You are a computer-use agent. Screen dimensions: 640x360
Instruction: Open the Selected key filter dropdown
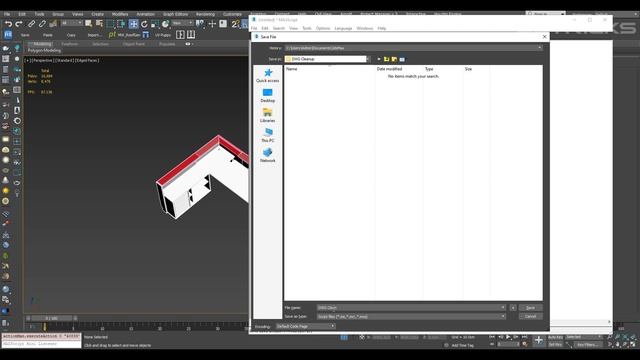click(584, 337)
